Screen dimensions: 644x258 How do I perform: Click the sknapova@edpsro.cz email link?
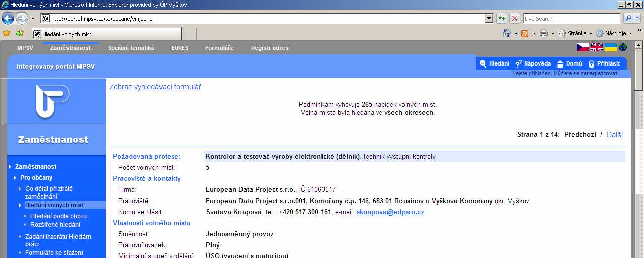(x=390, y=212)
